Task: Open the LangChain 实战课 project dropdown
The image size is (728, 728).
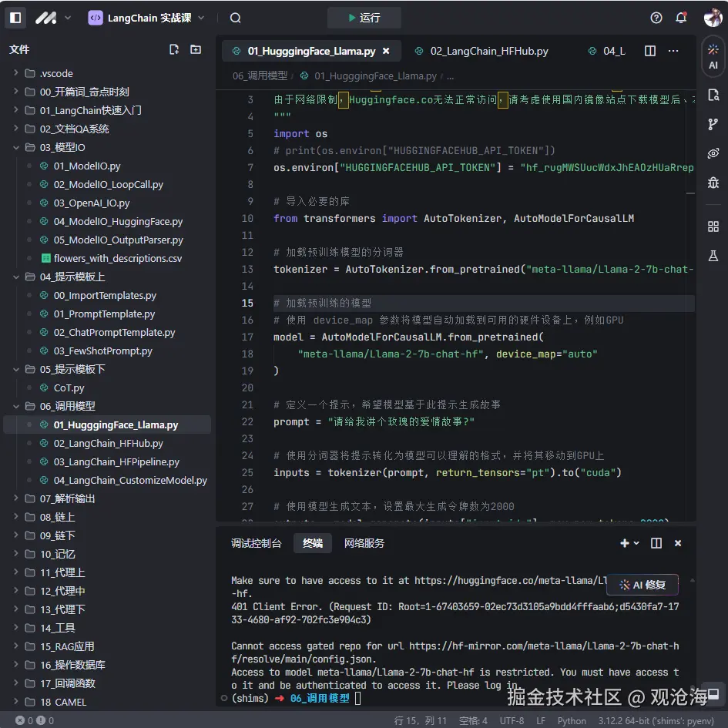Action: (146, 18)
